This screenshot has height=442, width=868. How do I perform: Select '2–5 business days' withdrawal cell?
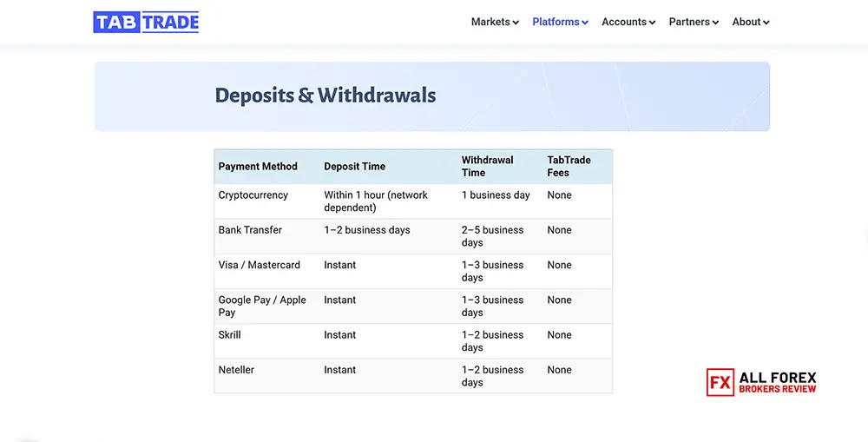coord(493,236)
